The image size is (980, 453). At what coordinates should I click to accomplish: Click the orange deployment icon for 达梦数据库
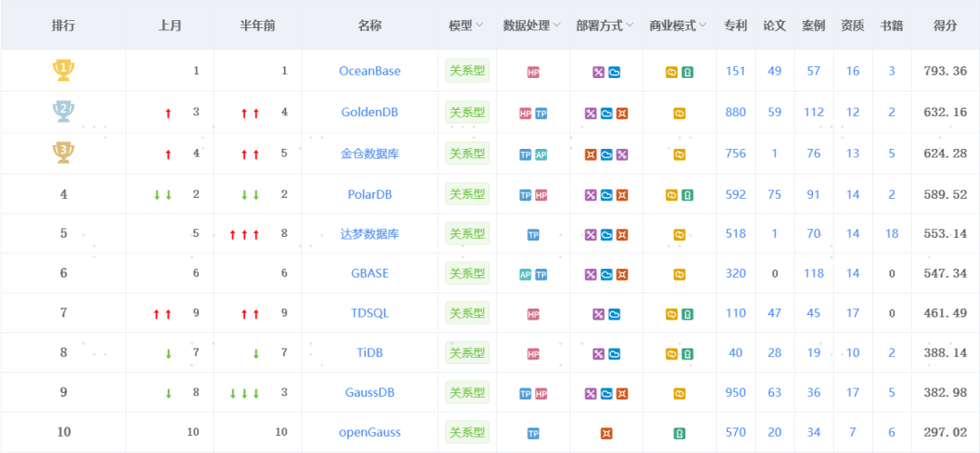[622, 235]
